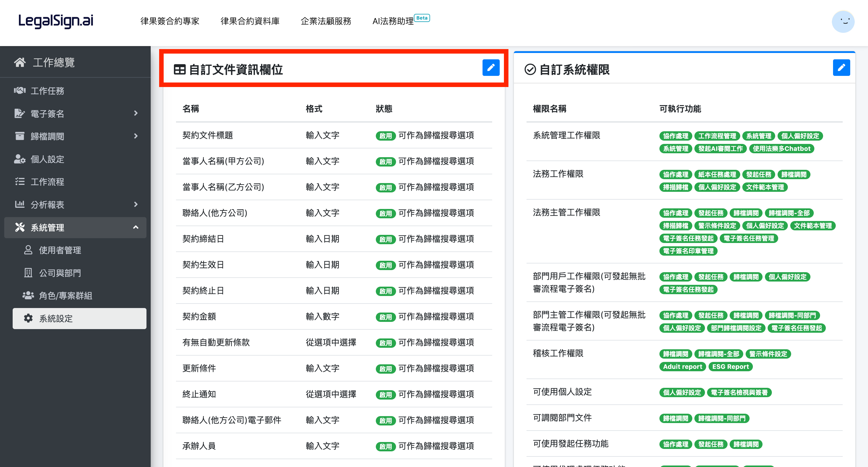This screenshot has height=467, width=868.
Task: Open 企業法顧服務 in top navigation
Action: coord(326,21)
